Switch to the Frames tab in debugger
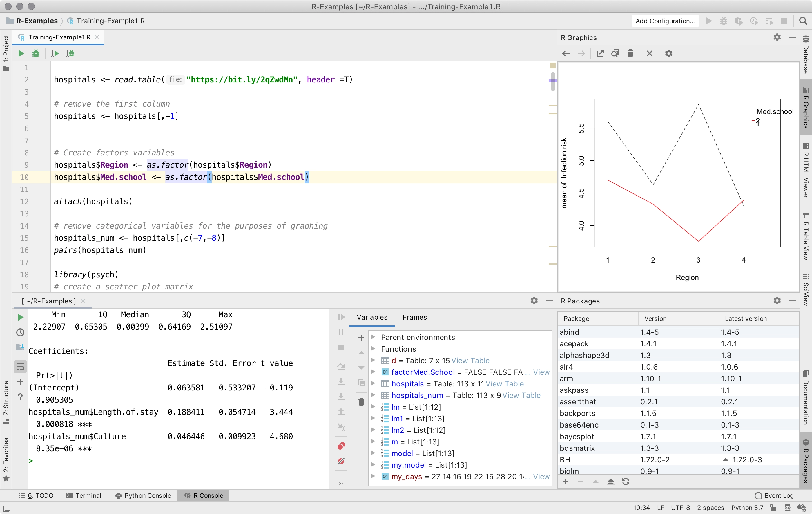The width and height of the screenshot is (812, 514). pyautogui.click(x=414, y=317)
